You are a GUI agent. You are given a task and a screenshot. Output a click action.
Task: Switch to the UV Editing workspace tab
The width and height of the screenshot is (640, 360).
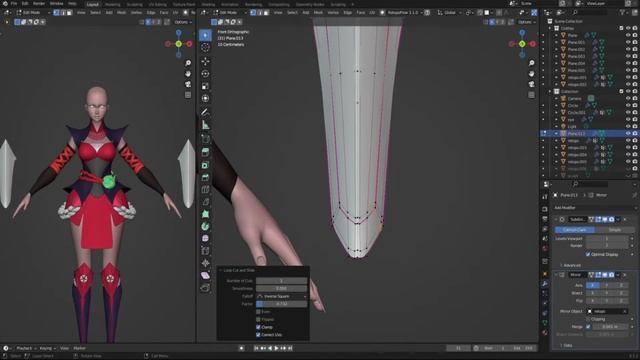(x=158, y=4)
